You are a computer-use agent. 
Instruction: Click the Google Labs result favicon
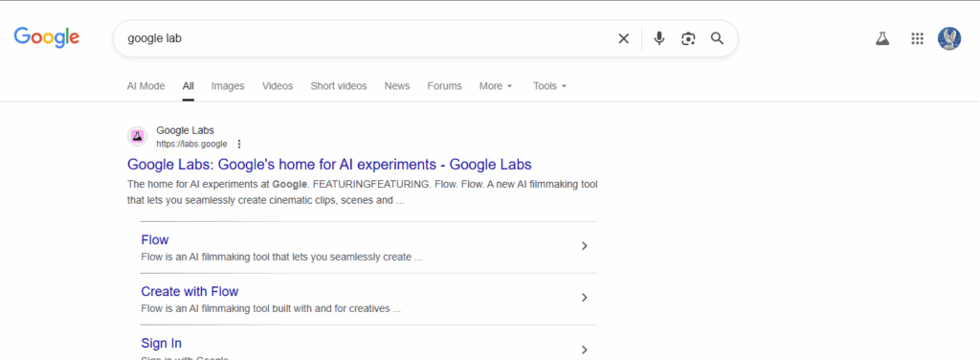[x=138, y=136]
